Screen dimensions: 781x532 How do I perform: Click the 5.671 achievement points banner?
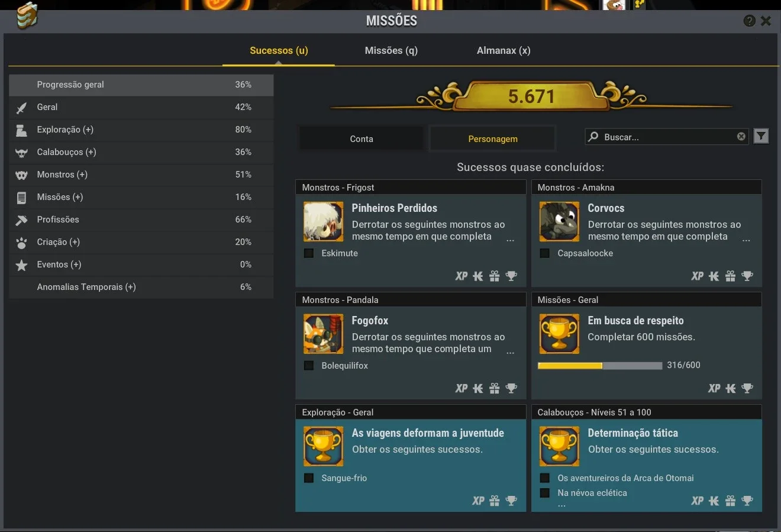(x=531, y=96)
